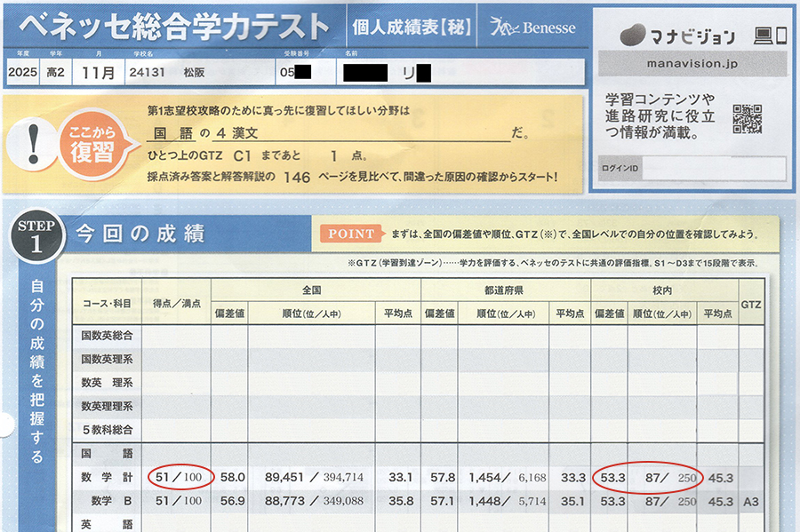Click the 5教科総合 row label
The width and height of the screenshot is (800, 532).
pos(107,429)
